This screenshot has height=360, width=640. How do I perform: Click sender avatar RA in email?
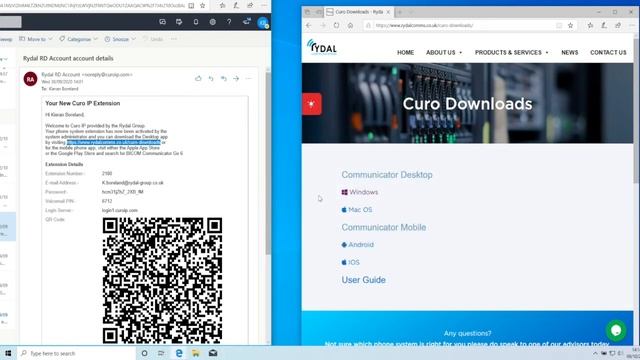(x=31, y=79)
